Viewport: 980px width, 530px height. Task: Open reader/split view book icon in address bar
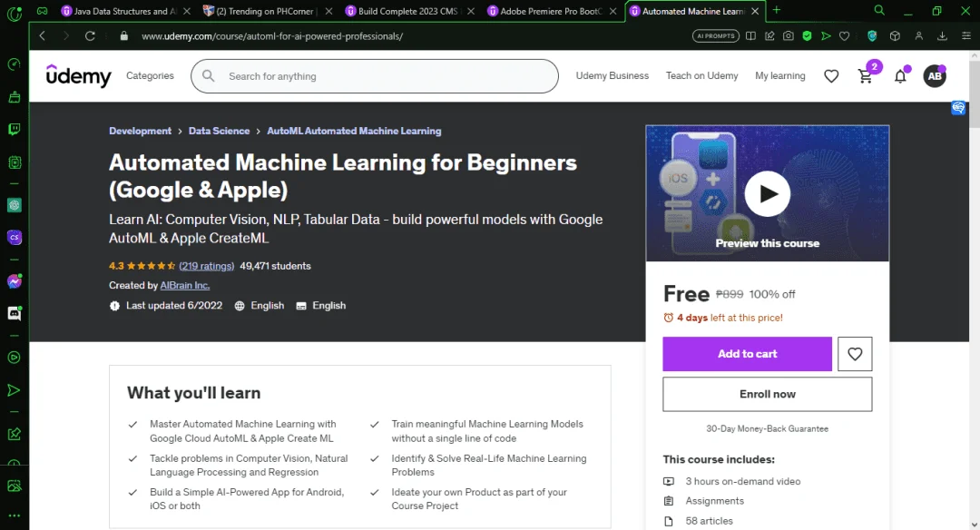point(750,36)
